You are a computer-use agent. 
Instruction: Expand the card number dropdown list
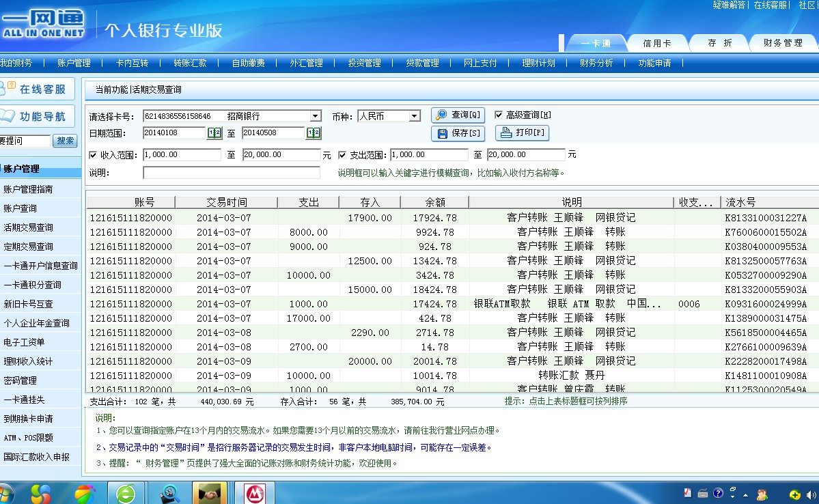point(315,116)
